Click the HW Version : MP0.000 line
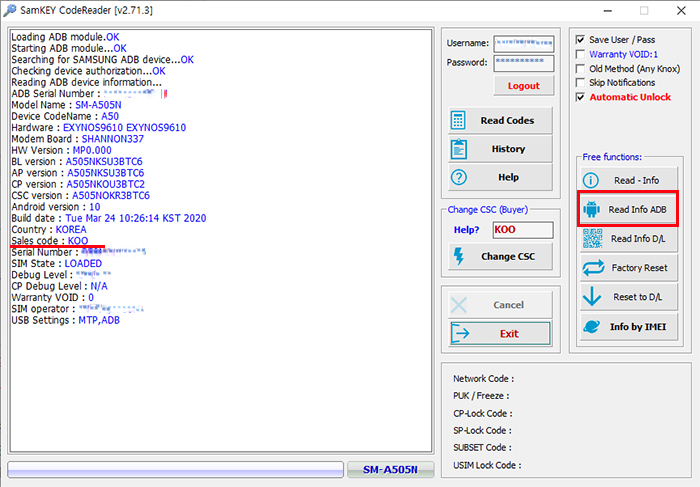This screenshot has width=700, height=487. click(x=61, y=150)
